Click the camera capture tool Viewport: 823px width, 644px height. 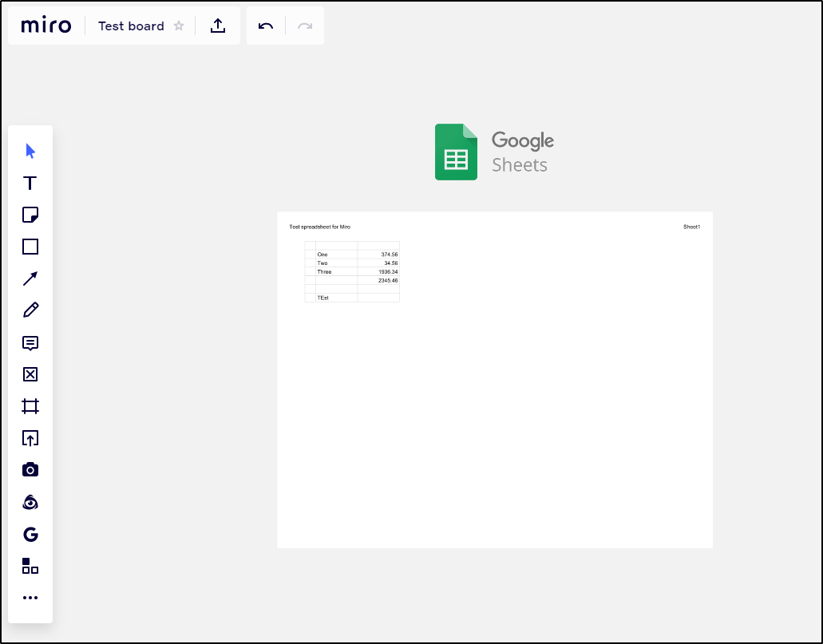[x=30, y=470]
